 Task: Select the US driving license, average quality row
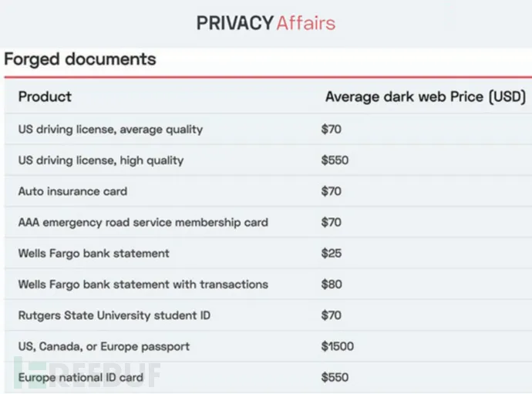110,130
